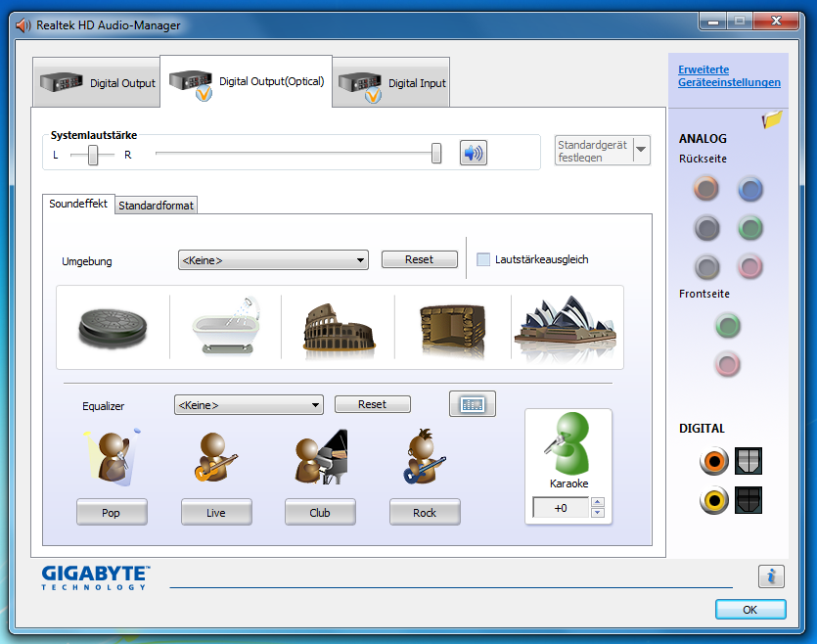Apply the Rock equalizer preset button

tap(425, 512)
